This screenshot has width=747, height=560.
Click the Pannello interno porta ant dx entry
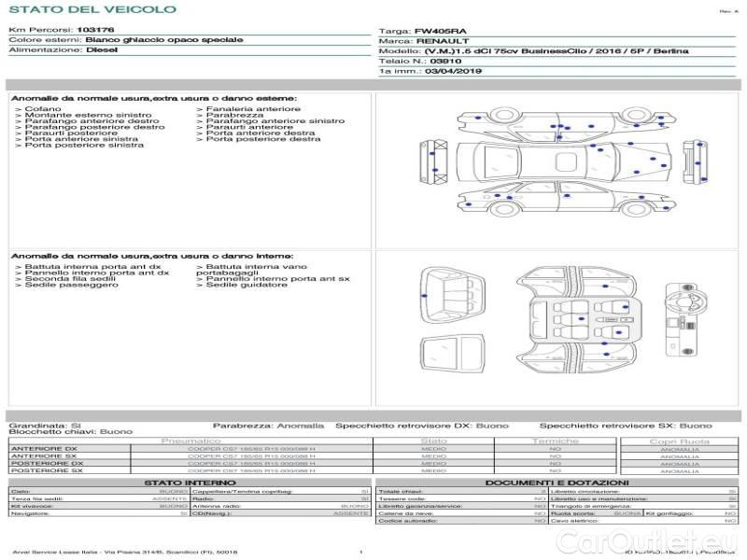(x=92, y=273)
